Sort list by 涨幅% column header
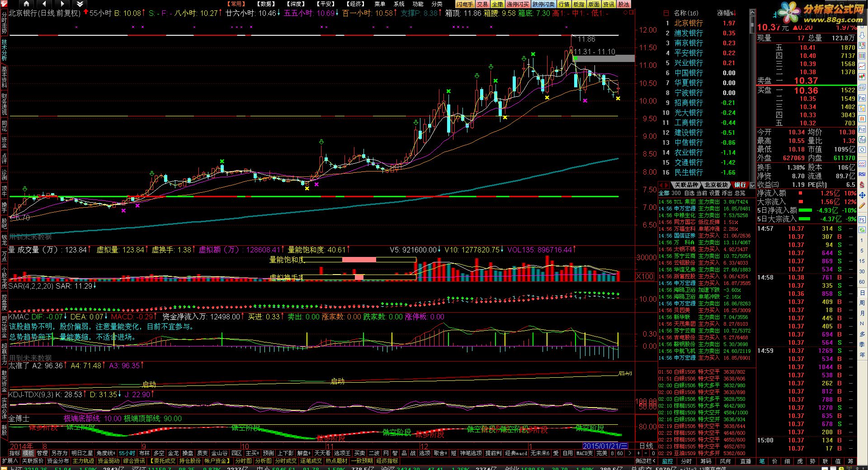 [726, 13]
